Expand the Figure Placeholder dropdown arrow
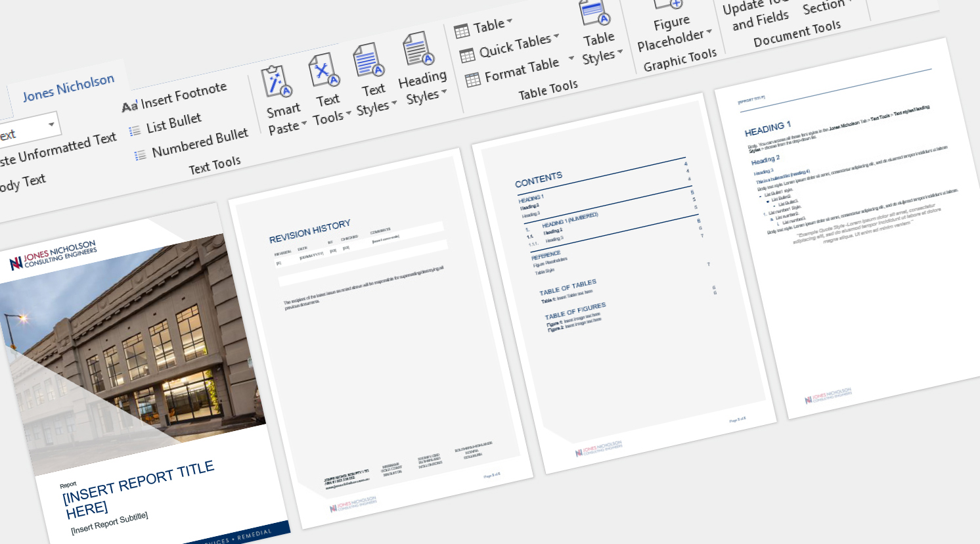 709,32
